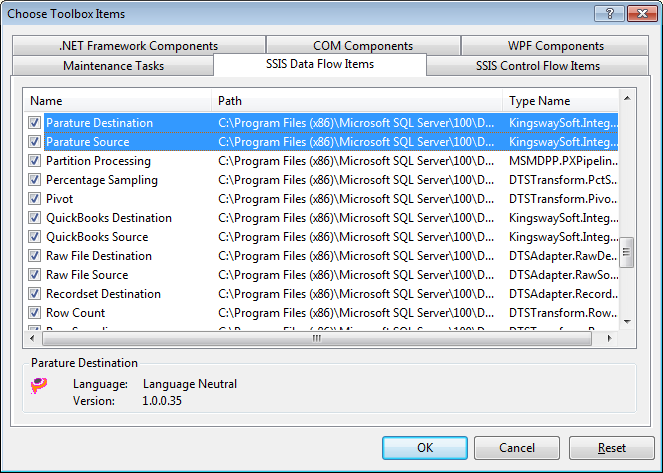Toggle the Raw File Destination checkbox
663x473 pixels.
(x=34, y=256)
